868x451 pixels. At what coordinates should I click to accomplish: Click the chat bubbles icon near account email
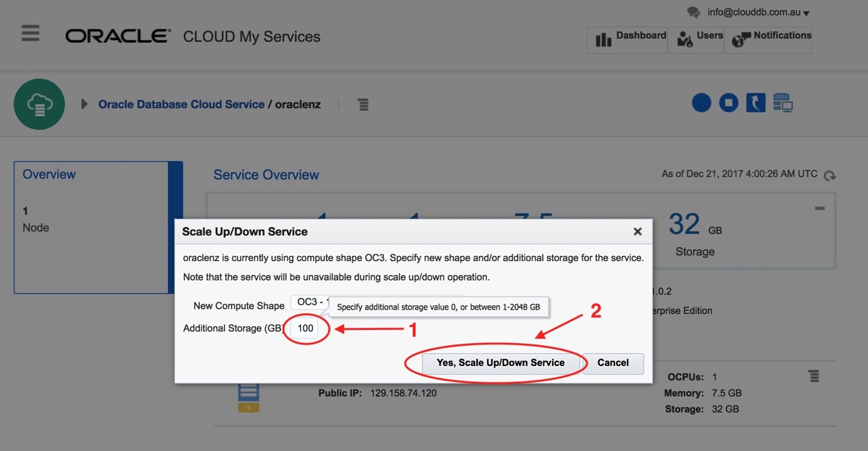pyautogui.click(x=693, y=12)
